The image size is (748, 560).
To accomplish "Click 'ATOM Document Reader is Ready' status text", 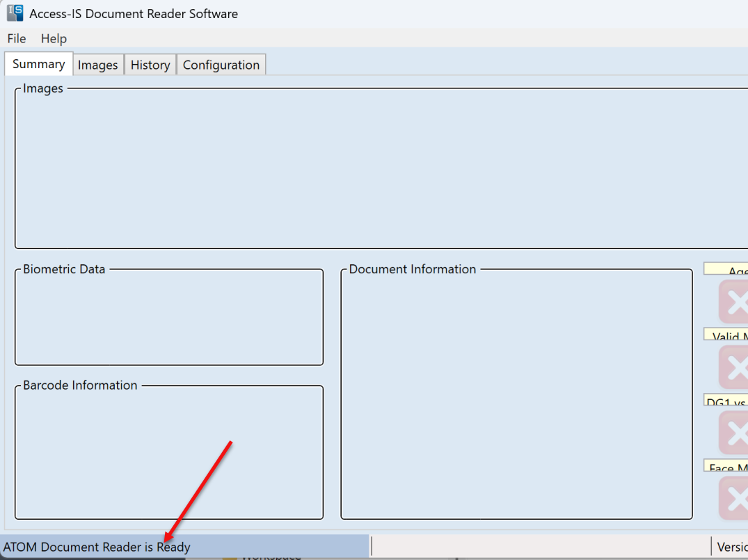I will tap(97, 547).
